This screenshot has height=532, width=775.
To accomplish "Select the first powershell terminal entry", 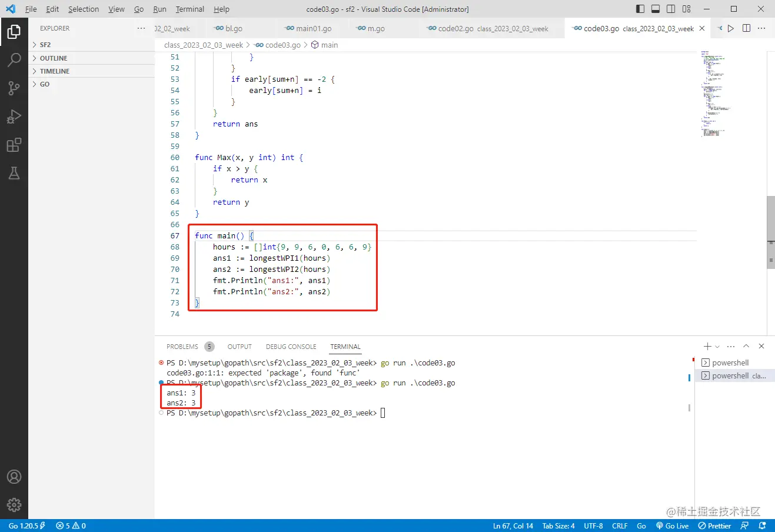I will [735, 363].
